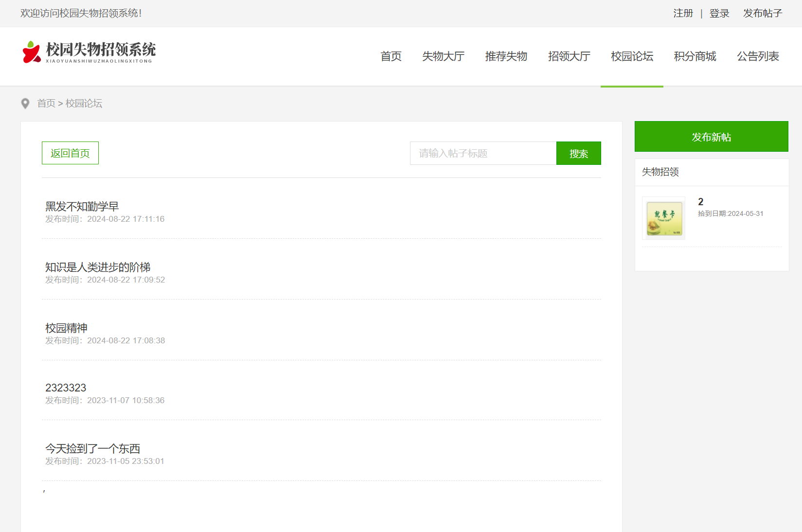Visit 积分商城 in the navigation
The width and height of the screenshot is (802, 532).
(695, 56)
